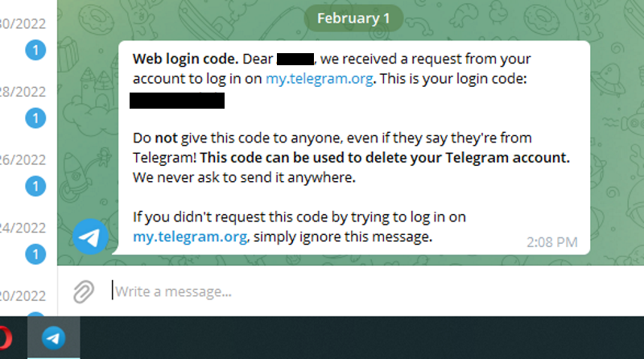The image size is (644, 359).
Task: Click the bold "Web login code." heading
Action: point(186,60)
